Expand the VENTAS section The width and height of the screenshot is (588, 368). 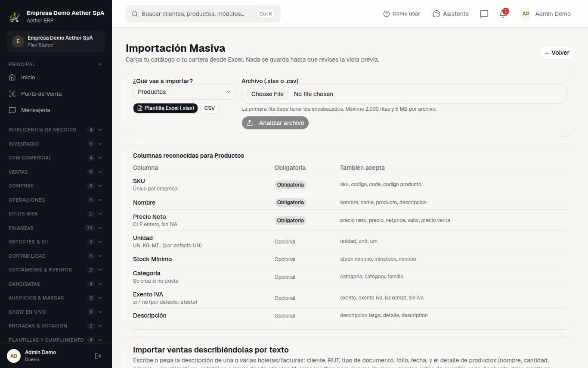point(56,172)
